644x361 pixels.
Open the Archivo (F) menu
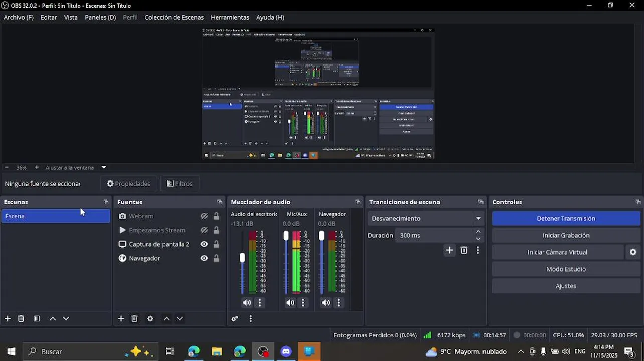click(19, 17)
